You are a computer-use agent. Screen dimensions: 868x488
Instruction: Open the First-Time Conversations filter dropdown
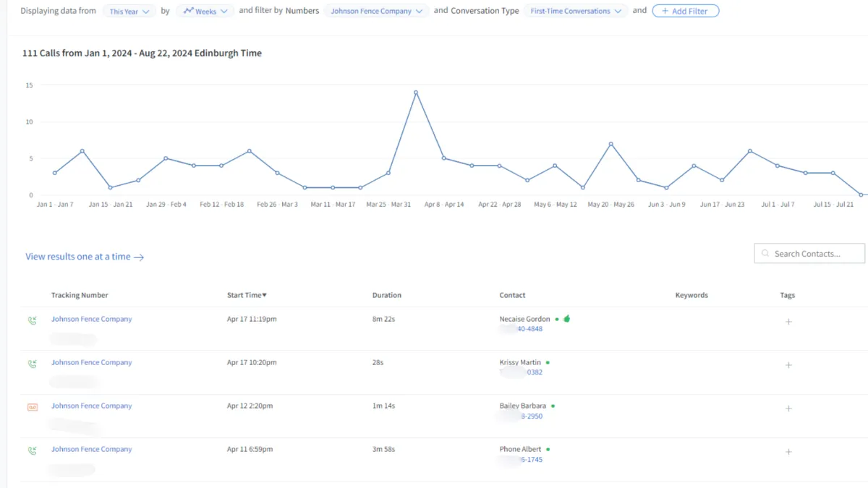pyautogui.click(x=576, y=12)
